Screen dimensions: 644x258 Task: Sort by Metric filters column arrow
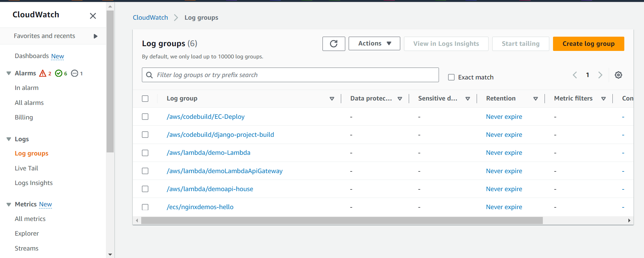pyautogui.click(x=604, y=99)
